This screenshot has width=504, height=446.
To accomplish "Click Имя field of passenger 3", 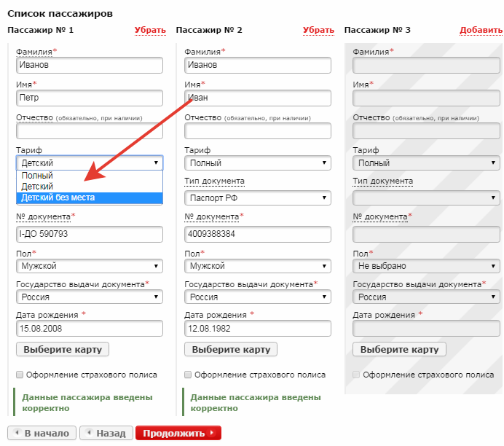I will point(426,98).
